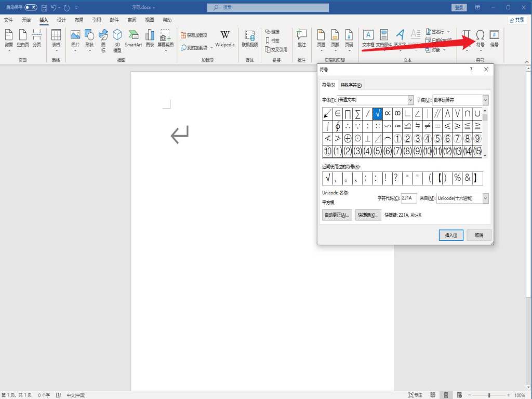Insert a 3D model (3D模型)

coord(117,39)
